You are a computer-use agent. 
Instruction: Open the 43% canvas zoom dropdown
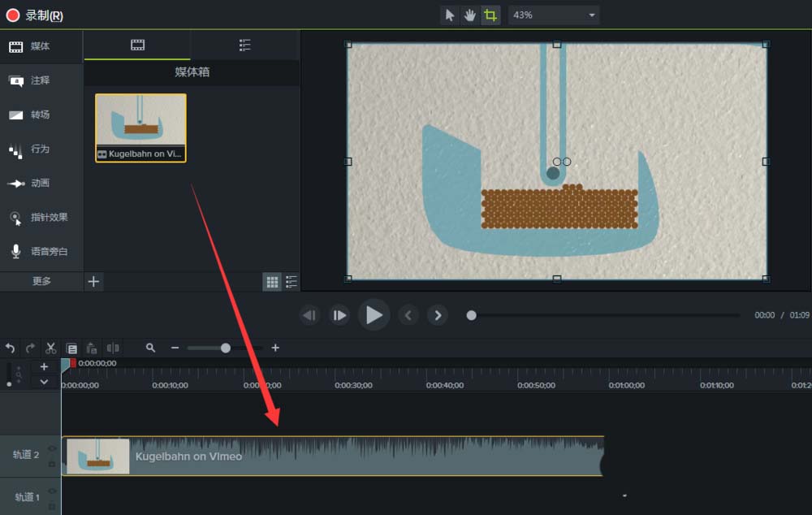pyautogui.click(x=554, y=15)
